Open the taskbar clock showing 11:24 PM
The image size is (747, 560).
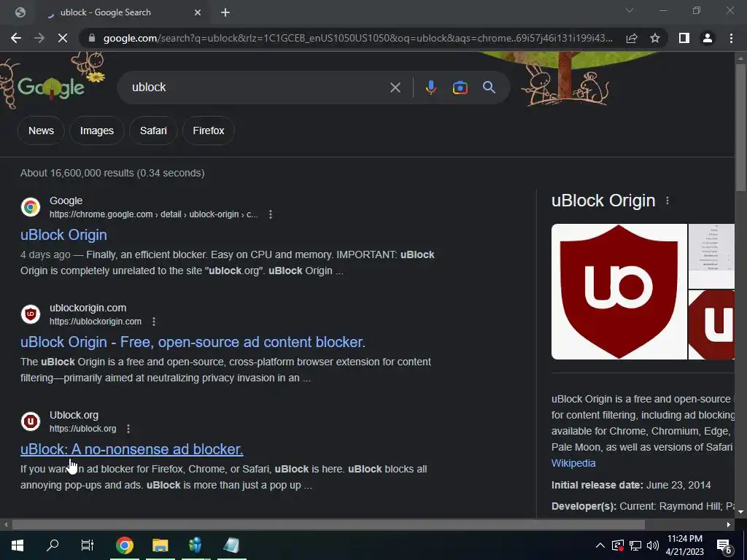[684, 545]
